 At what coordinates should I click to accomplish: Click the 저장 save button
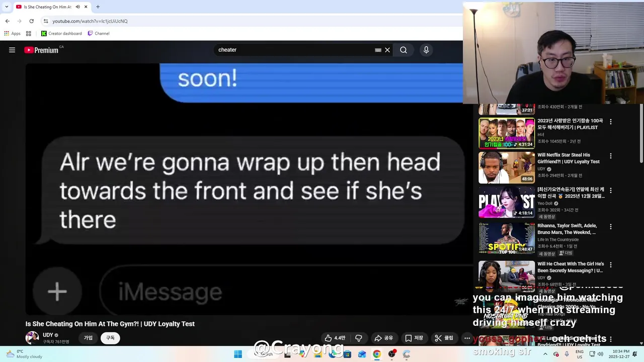click(x=414, y=338)
